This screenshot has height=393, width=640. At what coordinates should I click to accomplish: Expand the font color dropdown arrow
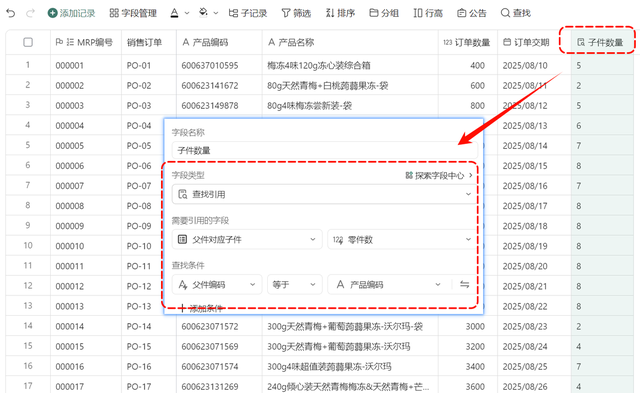point(187,13)
